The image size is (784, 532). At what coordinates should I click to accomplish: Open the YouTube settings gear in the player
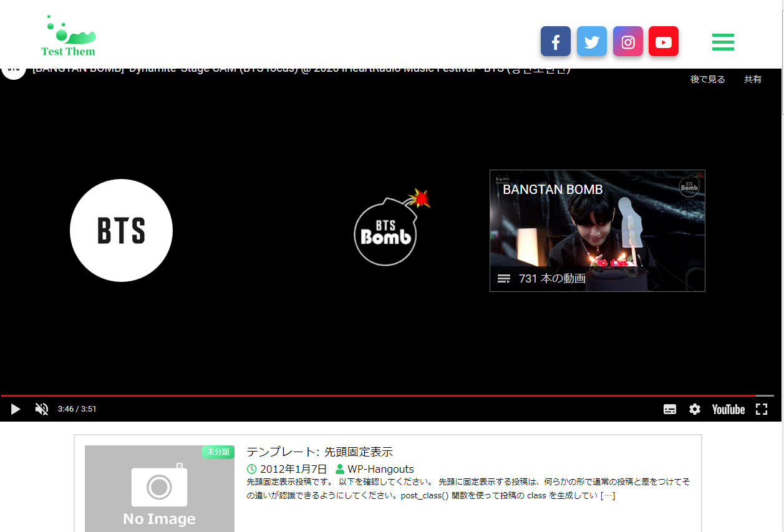(x=695, y=409)
